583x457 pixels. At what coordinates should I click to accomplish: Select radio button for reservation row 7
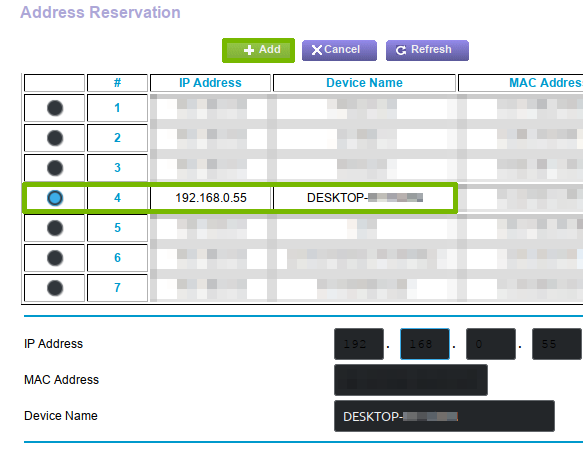55,288
